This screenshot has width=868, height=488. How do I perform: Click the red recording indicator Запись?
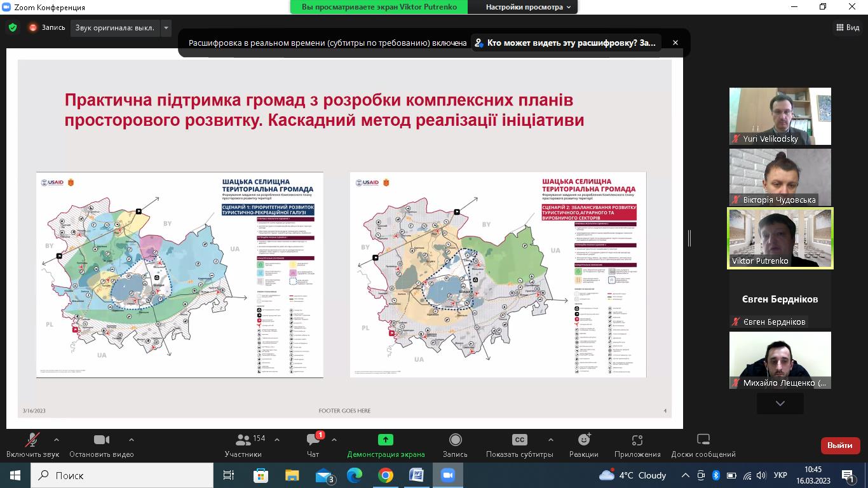pos(46,28)
